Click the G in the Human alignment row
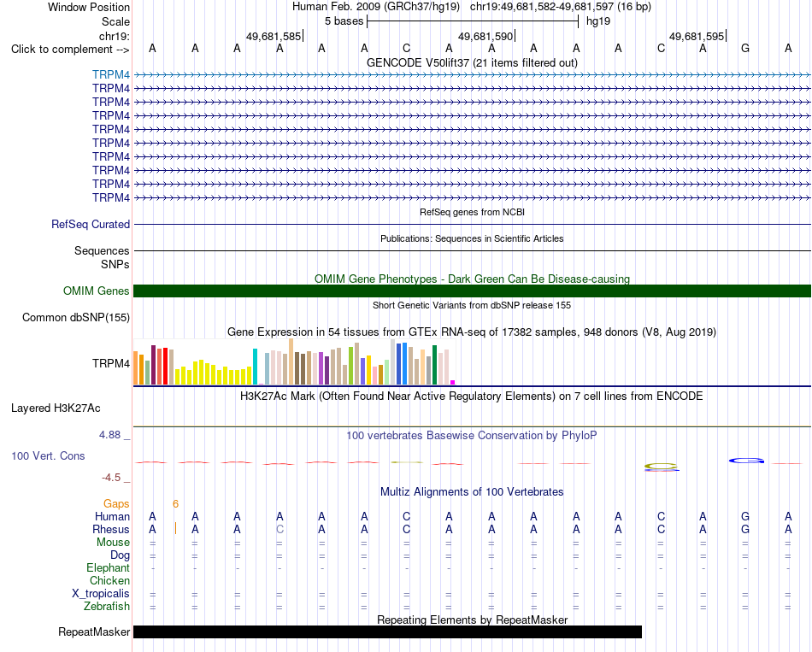This screenshot has height=652, width=812. coord(745,516)
